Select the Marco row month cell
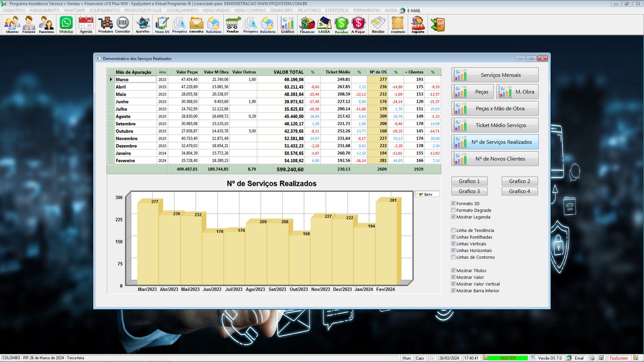Image resolution: width=644 pixels, height=362 pixels. pyautogui.click(x=135, y=80)
